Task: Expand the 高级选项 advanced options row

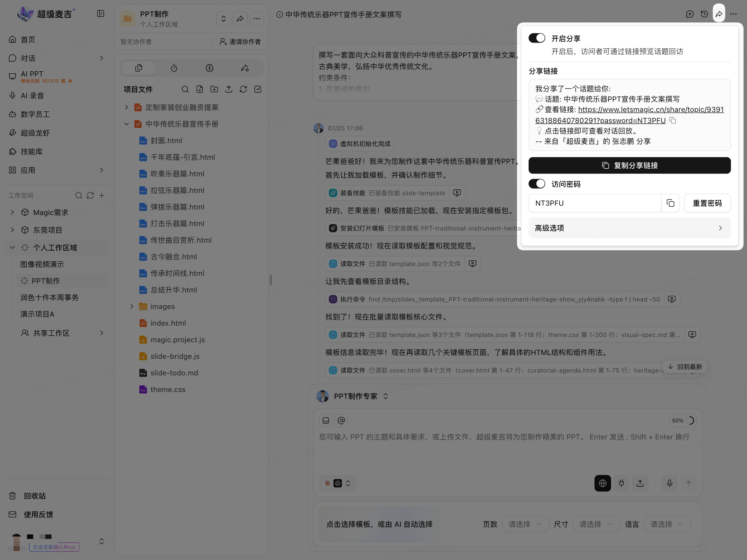Action: [x=629, y=228]
